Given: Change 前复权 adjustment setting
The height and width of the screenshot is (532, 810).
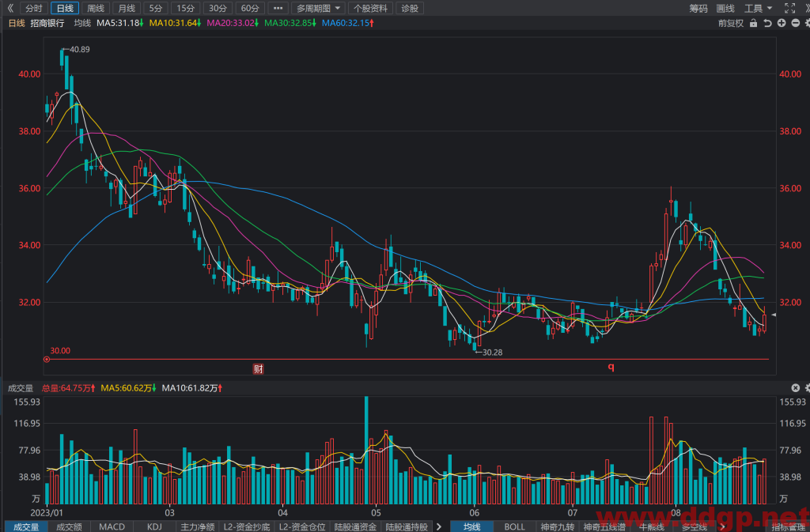Looking at the screenshot, I should [730, 23].
